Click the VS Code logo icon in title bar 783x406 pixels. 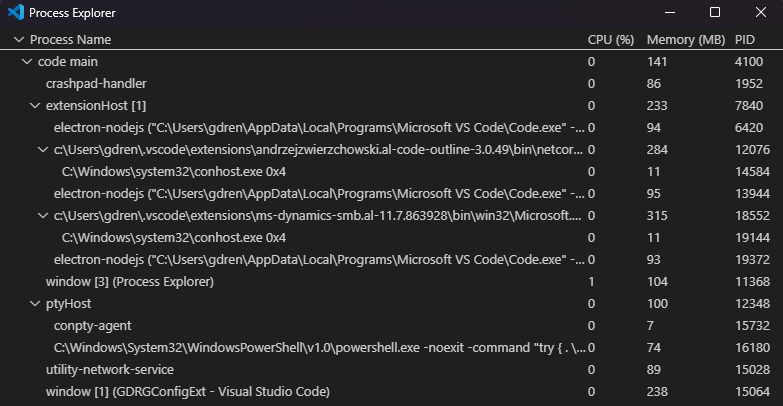tap(13, 13)
